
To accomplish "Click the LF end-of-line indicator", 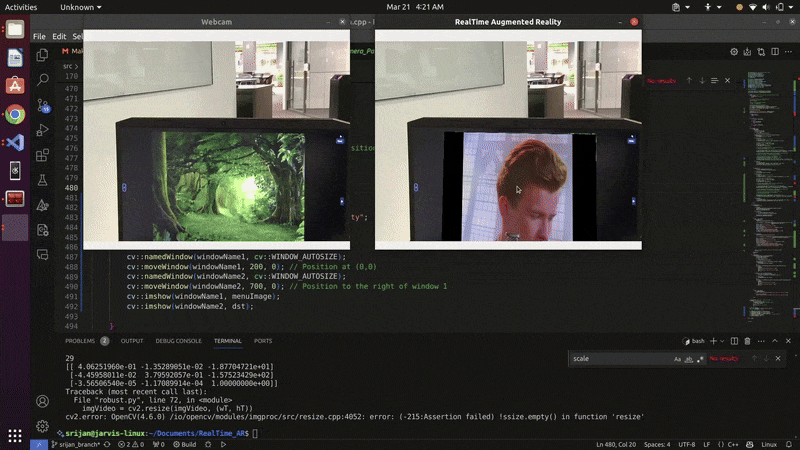I will (707, 444).
